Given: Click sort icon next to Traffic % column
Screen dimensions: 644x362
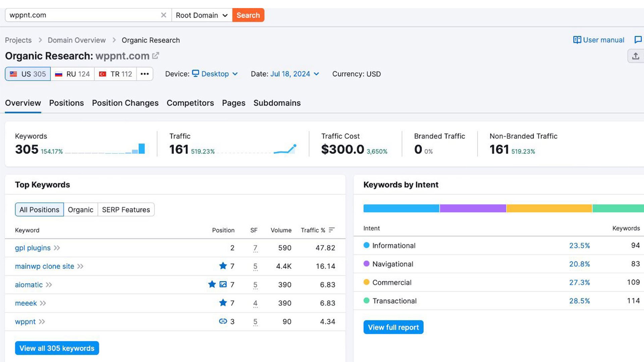Looking at the screenshot, I should pyautogui.click(x=332, y=230).
